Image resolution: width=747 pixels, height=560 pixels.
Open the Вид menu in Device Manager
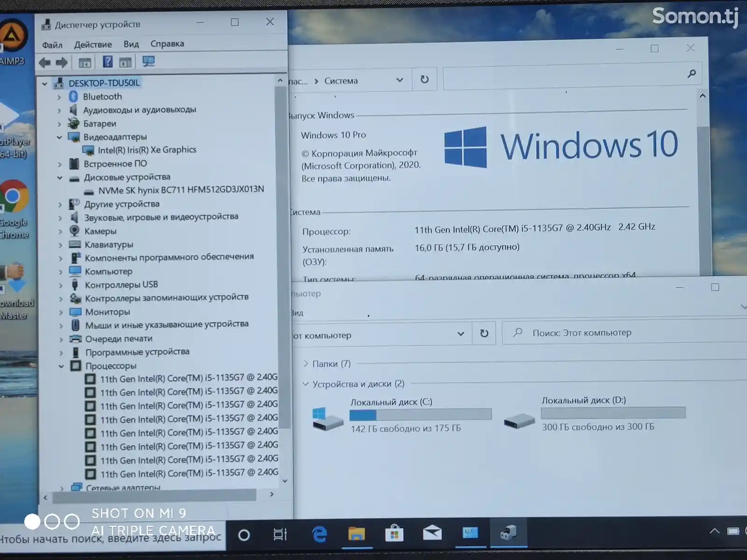pyautogui.click(x=131, y=44)
